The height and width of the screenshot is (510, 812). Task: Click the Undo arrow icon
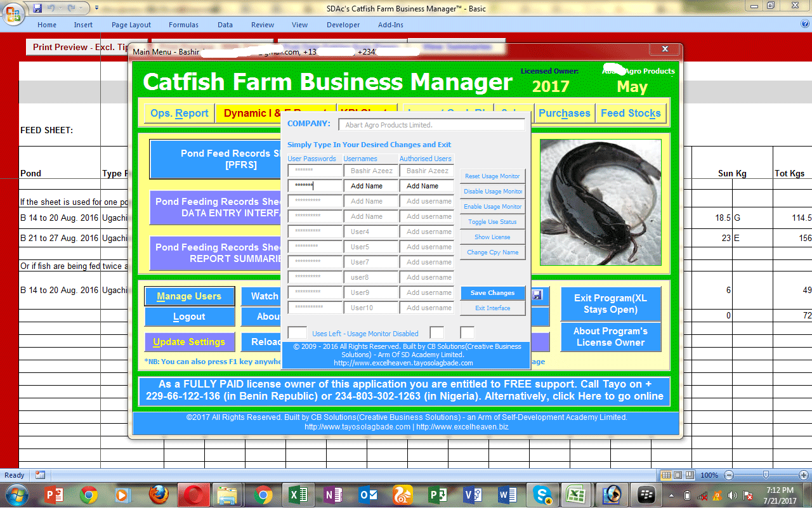(52, 8)
